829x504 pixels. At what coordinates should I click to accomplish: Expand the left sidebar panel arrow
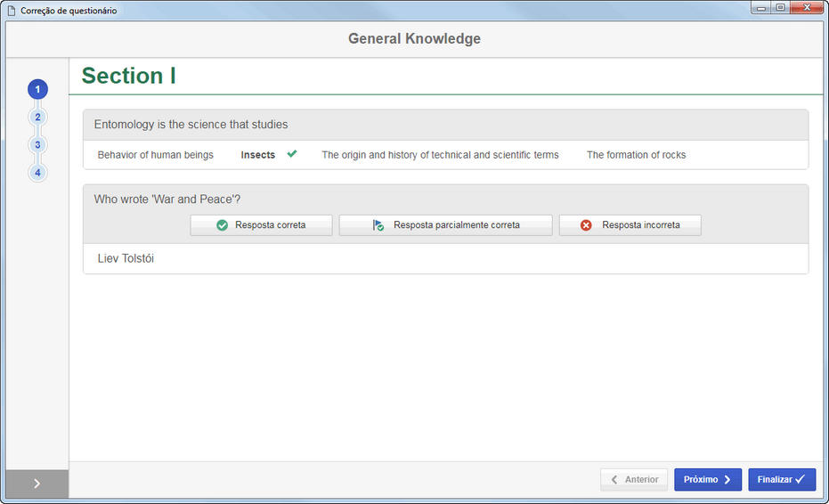pyautogui.click(x=37, y=484)
